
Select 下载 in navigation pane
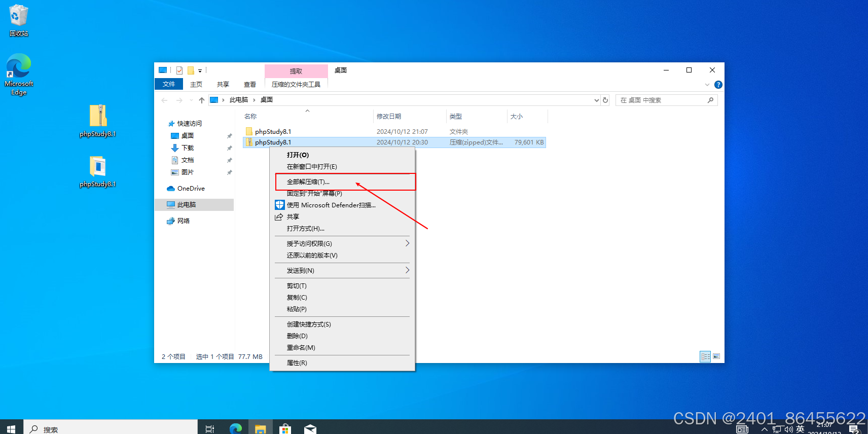coord(188,148)
